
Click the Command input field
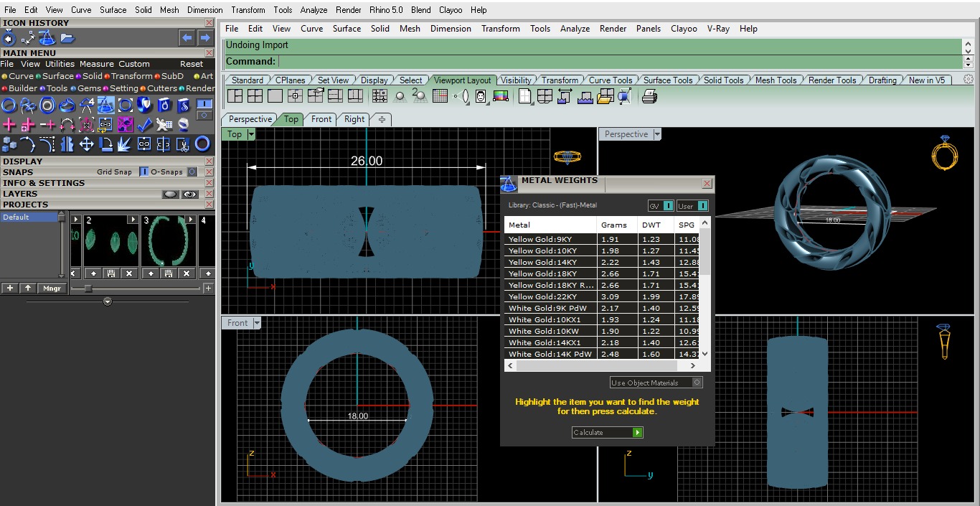tap(619, 62)
